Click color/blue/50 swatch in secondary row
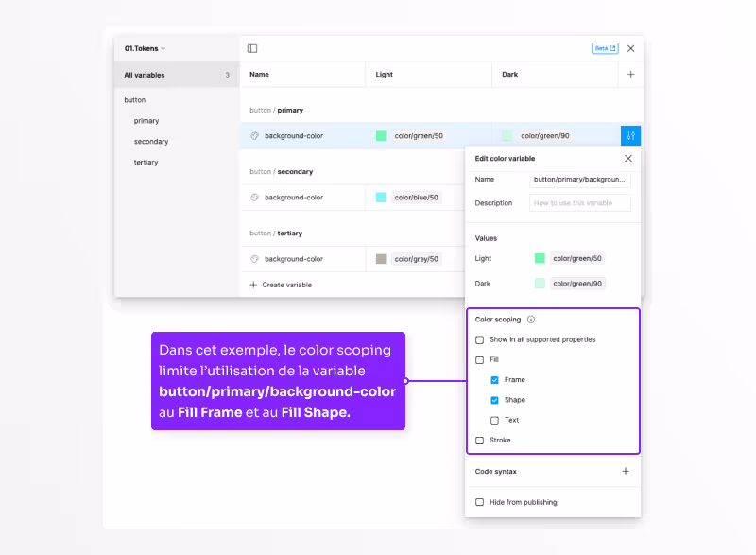Image resolution: width=756 pixels, height=555 pixels. 381,198
